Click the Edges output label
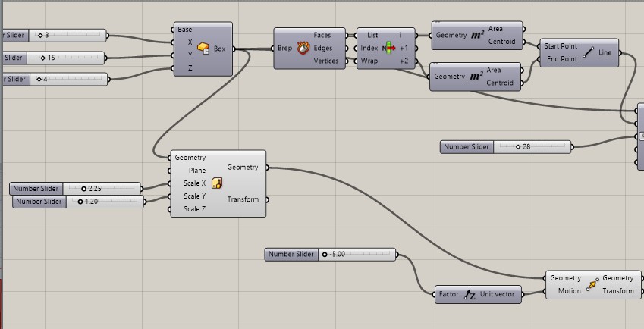Viewport: 644px width, 329px height. click(x=323, y=48)
